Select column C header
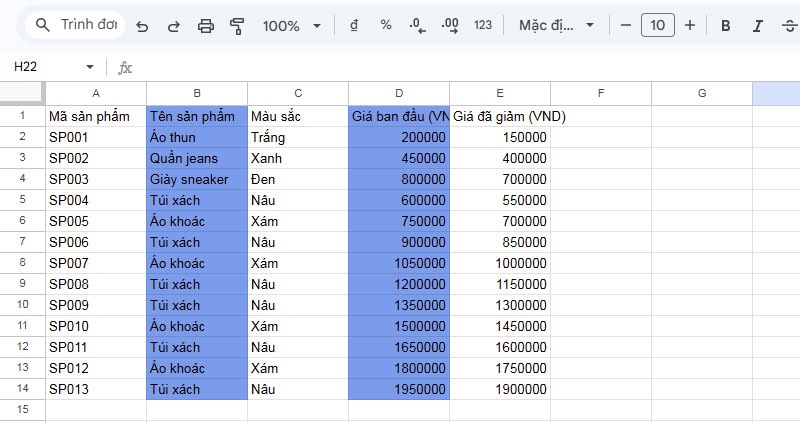 (298, 93)
